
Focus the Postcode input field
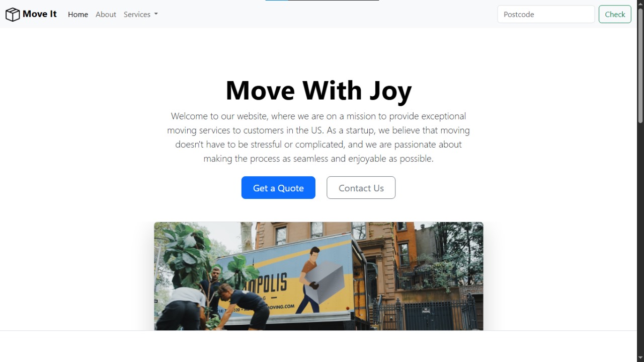tap(546, 14)
